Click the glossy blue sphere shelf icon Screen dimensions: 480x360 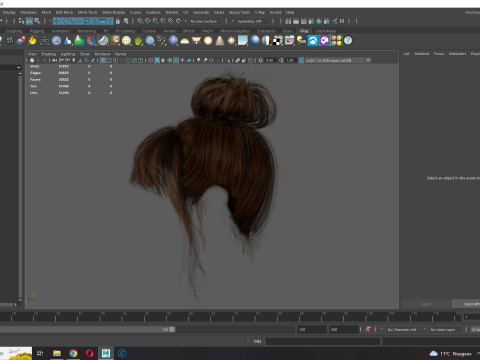click(x=255, y=41)
